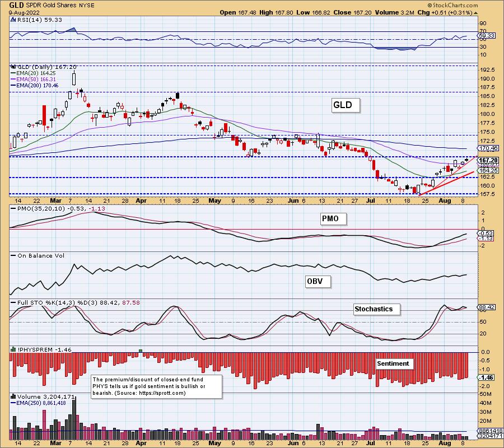Click the 157.5 price axis label
The height and width of the screenshot is (448, 504).
point(487,194)
